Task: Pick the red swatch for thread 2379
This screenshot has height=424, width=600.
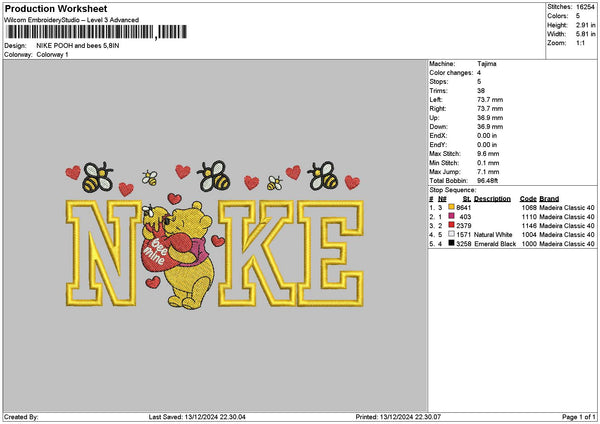Action: click(x=452, y=225)
